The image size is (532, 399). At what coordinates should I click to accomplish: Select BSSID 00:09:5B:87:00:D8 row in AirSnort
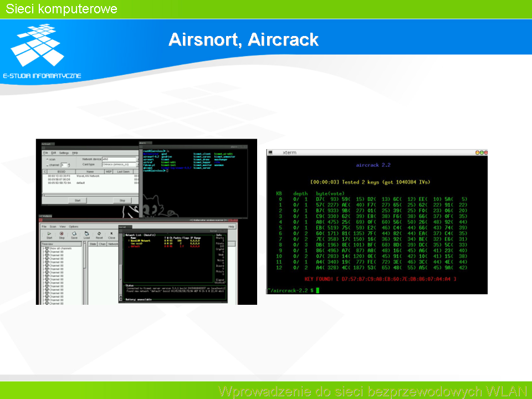[x=90, y=180]
